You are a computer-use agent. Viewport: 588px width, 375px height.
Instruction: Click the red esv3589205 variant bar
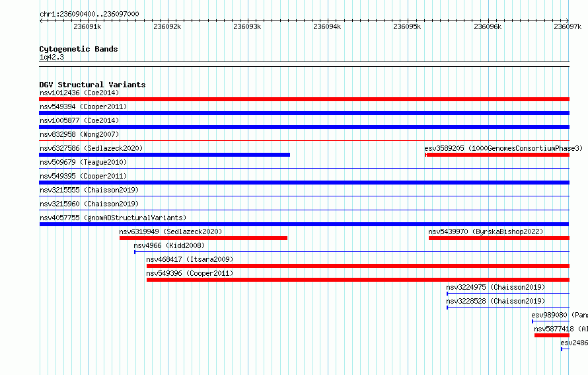coord(497,155)
